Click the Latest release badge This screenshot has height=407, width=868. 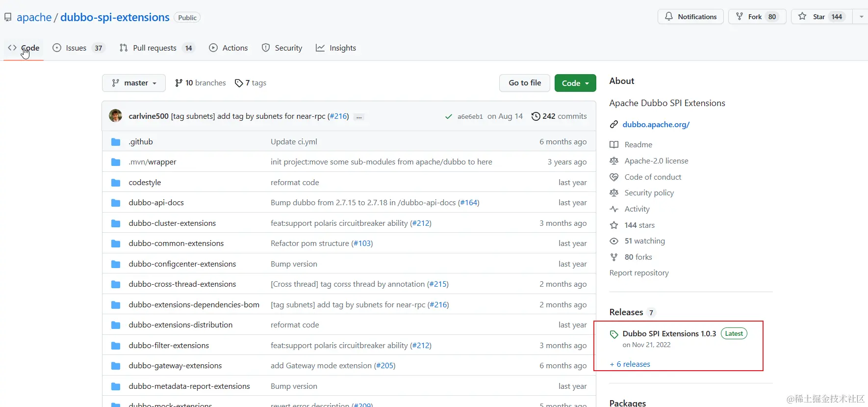click(x=734, y=334)
